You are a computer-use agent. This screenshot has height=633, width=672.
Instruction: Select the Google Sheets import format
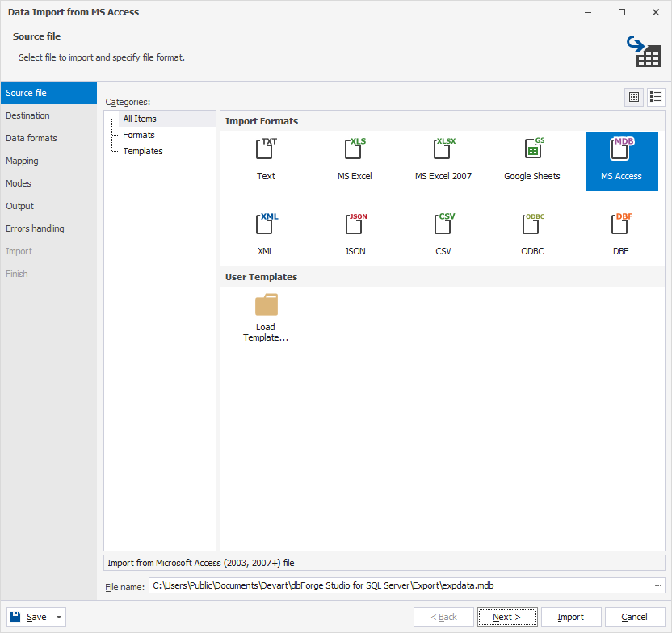pyautogui.click(x=531, y=160)
